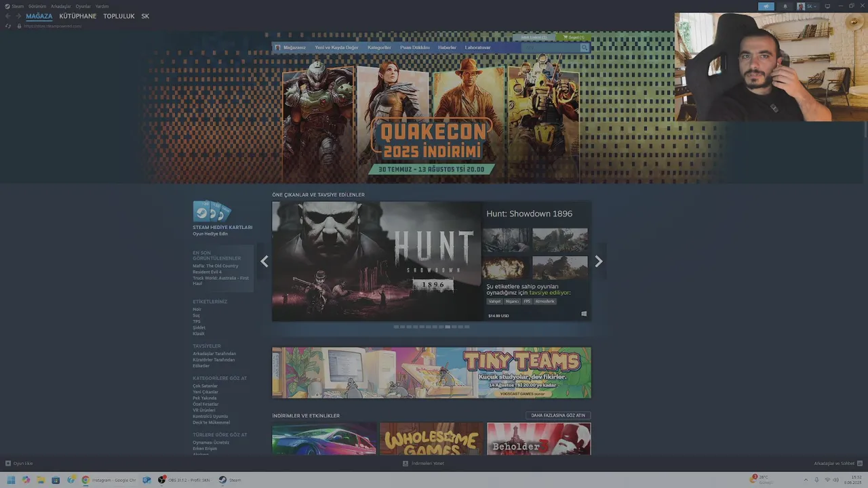868x488 pixels.
Task: Click the Steam forward navigation arrow
Action: click(x=18, y=16)
